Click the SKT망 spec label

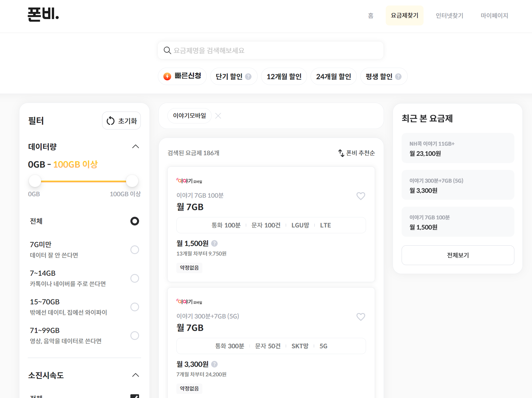(300, 346)
